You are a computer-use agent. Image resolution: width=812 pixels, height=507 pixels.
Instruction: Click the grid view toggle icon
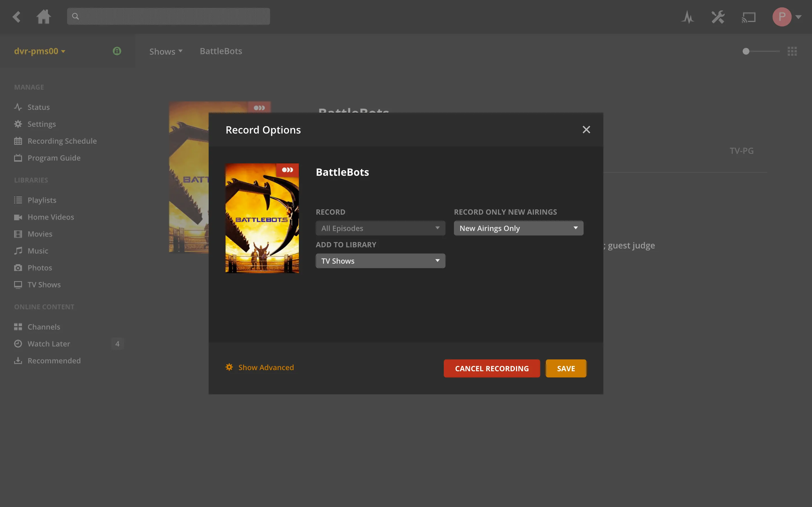pos(793,51)
